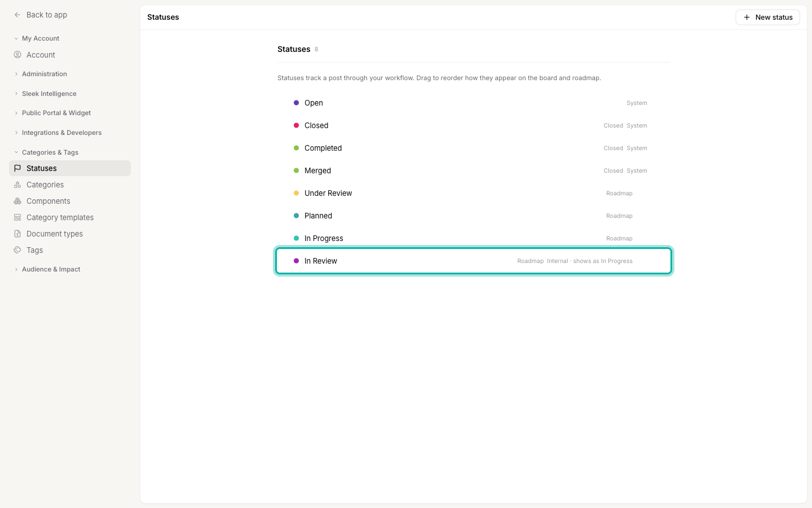Select the Planned status name
Viewport: 812px width, 508px height.
click(318, 216)
